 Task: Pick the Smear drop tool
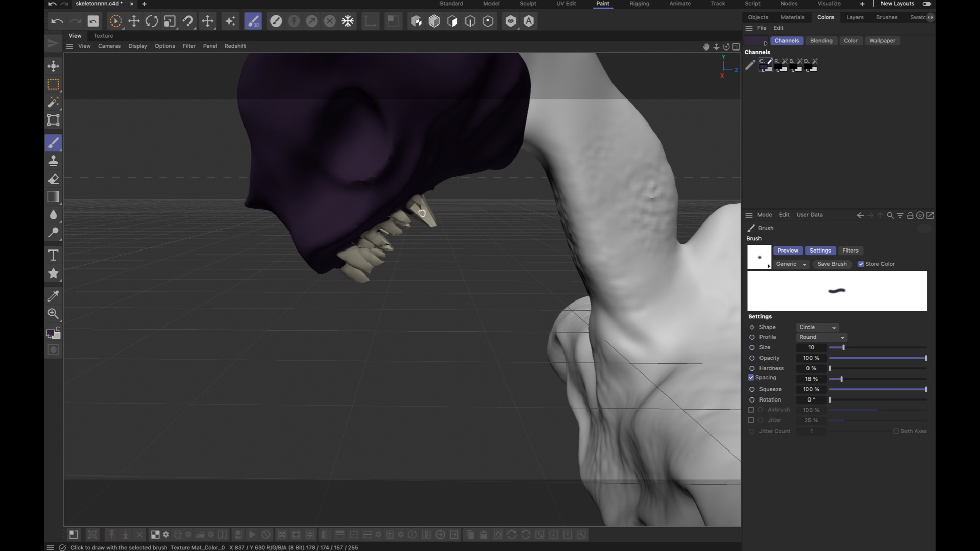point(53,215)
